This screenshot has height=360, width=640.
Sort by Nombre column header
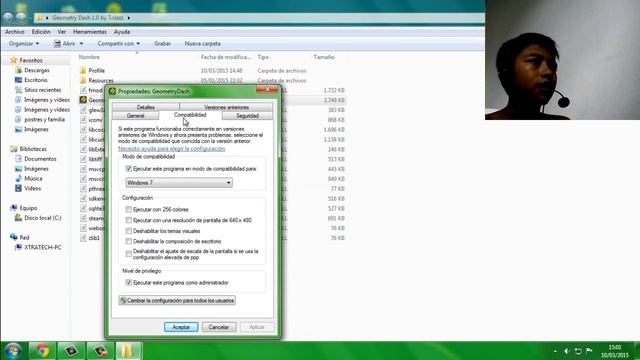(89, 57)
